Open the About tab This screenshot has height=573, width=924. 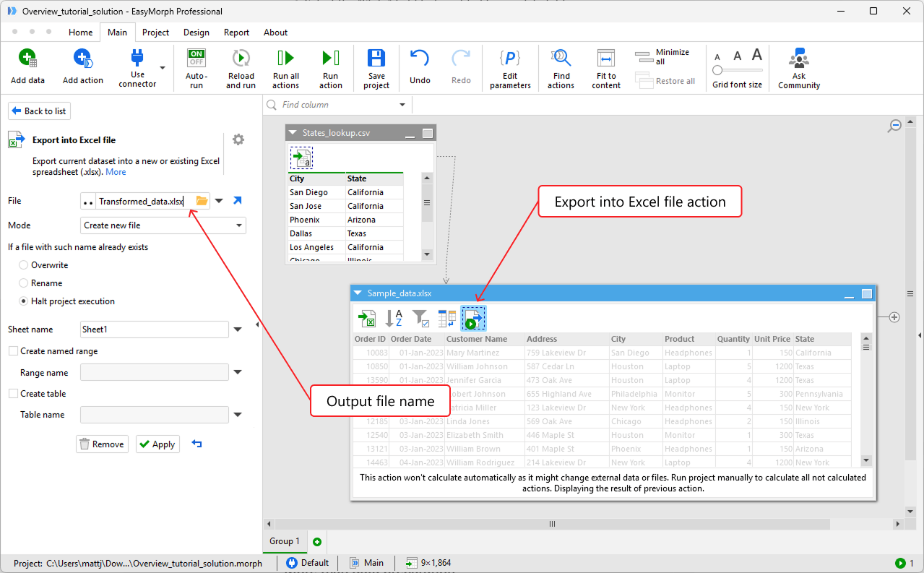click(x=275, y=33)
